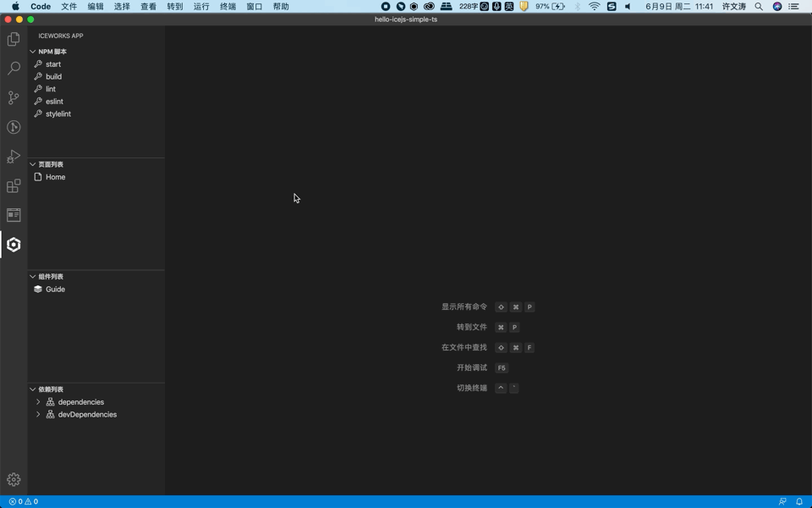Open the 运行 menu
Screen dimensions: 812x508
pos(201,6)
